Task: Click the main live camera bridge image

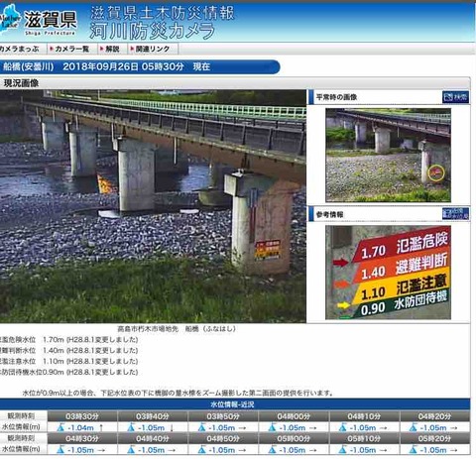Action: click(x=153, y=206)
